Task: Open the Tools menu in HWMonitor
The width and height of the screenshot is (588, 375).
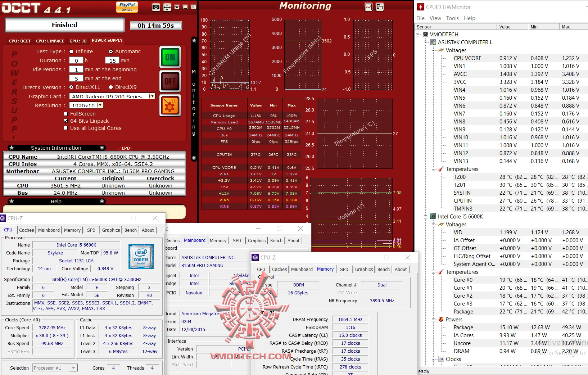Action: pyautogui.click(x=452, y=18)
